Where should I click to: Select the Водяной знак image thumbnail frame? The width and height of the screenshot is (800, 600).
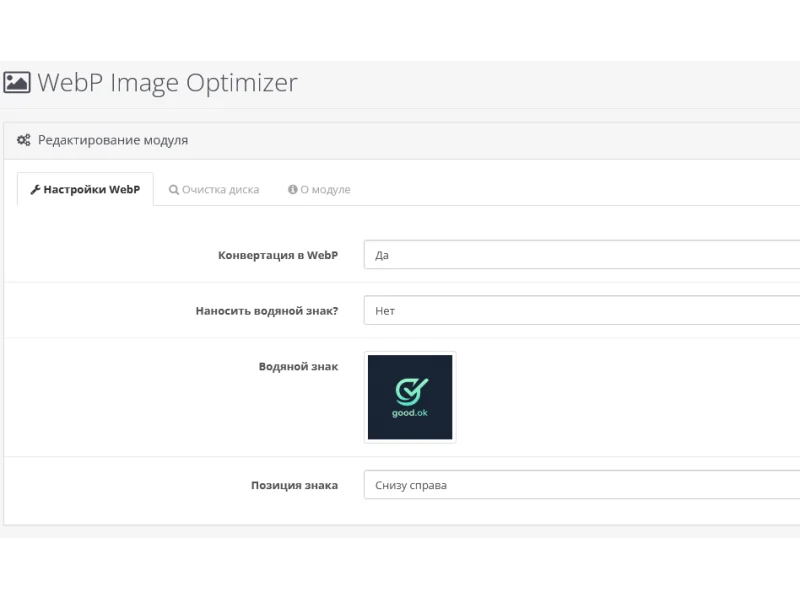[x=410, y=397]
